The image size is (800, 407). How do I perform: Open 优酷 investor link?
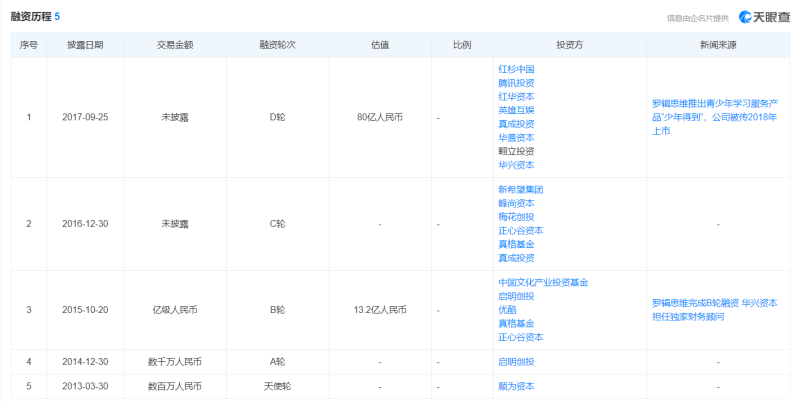(x=507, y=310)
